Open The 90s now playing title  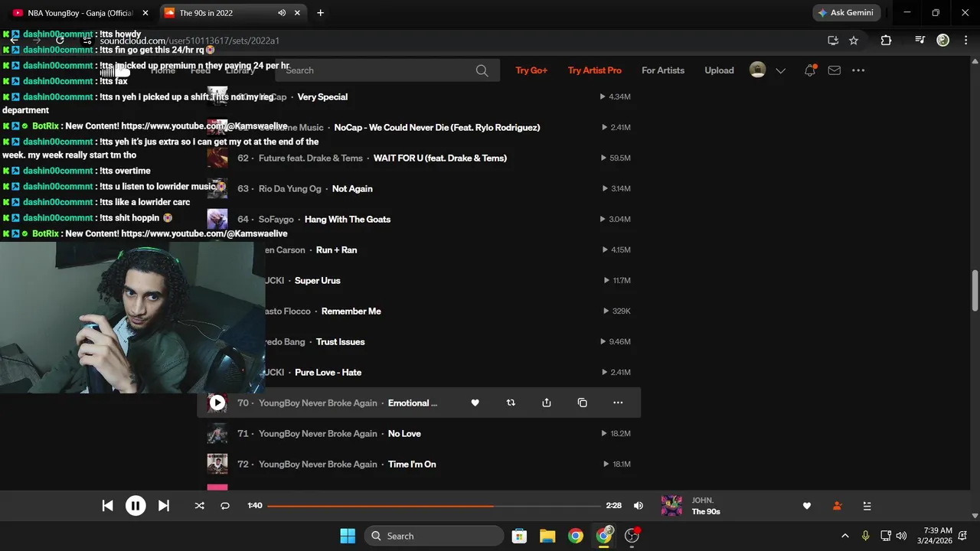coord(706,512)
